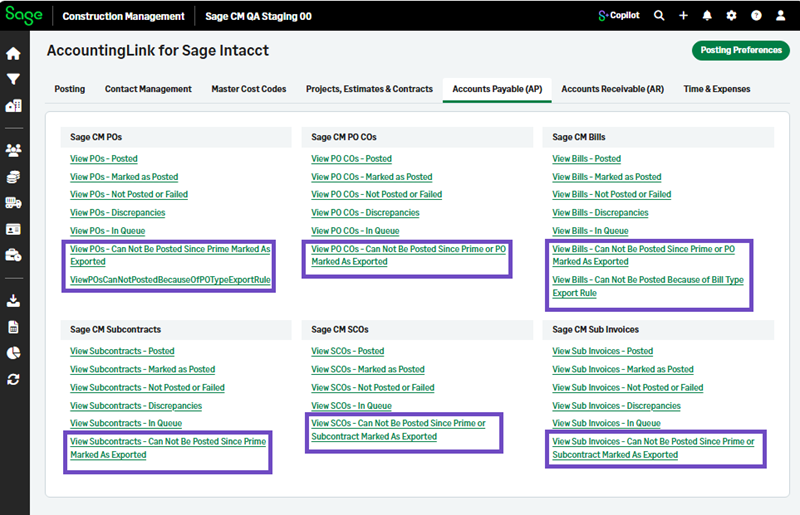The image size is (800, 515).
Task: Open View SCOs - In Queue link
Action: click(x=351, y=406)
